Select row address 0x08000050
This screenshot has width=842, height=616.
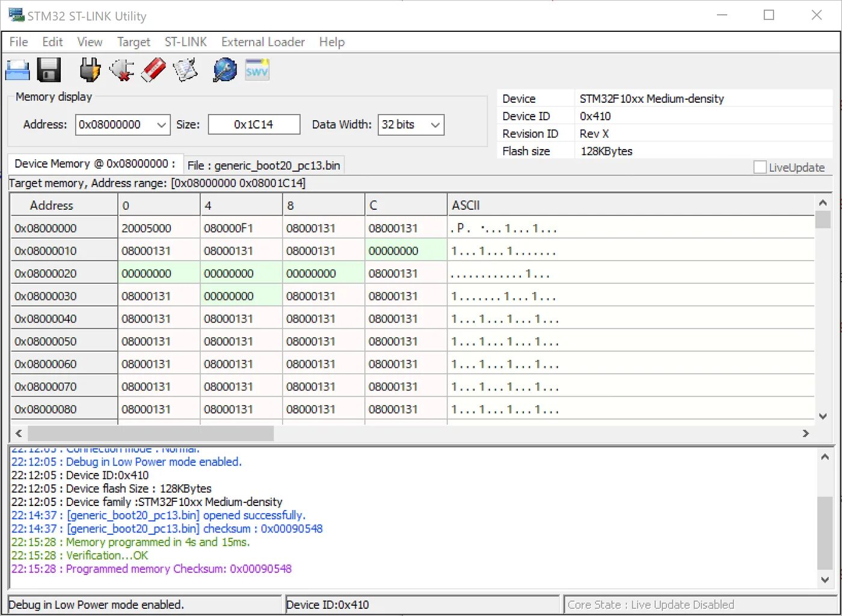point(64,341)
